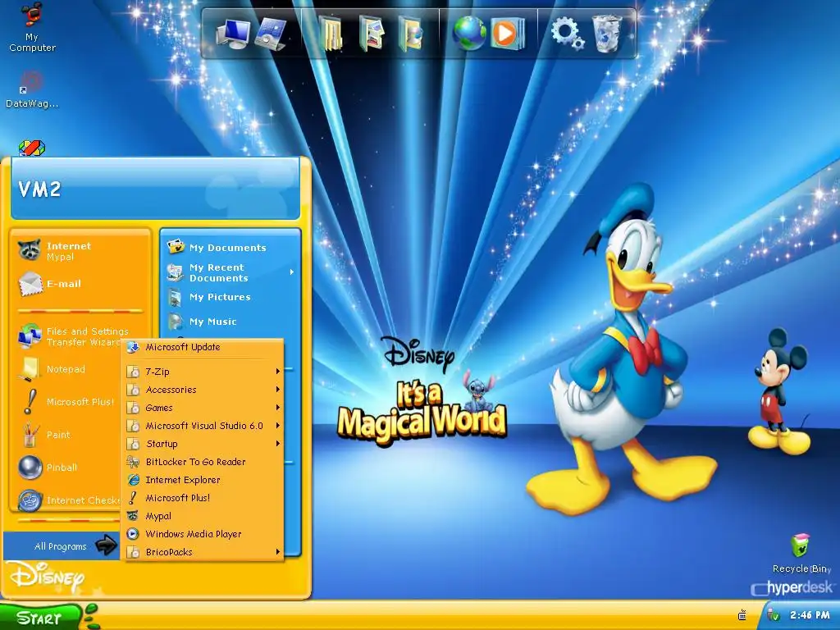This screenshot has height=630, width=840.
Task: Open the My Computer desktop icon
Action: (x=32, y=28)
